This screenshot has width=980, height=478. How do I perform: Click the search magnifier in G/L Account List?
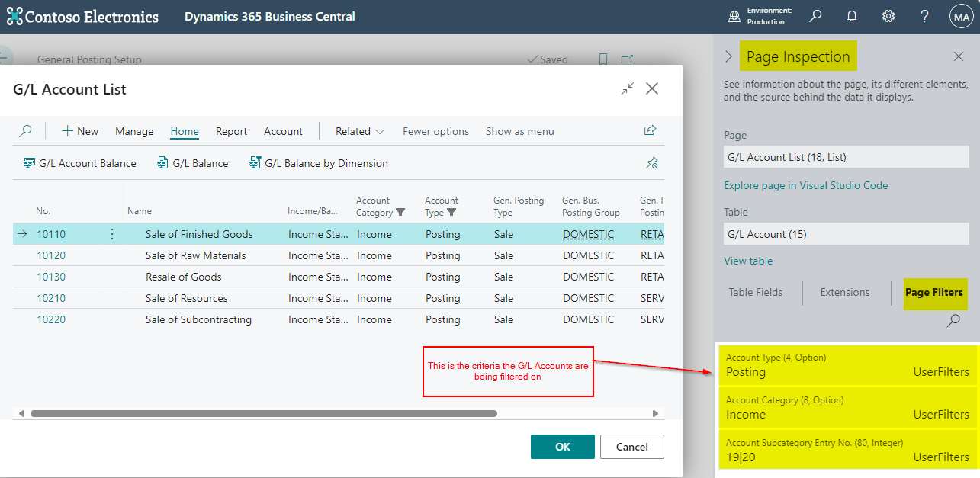coord(27,130)
